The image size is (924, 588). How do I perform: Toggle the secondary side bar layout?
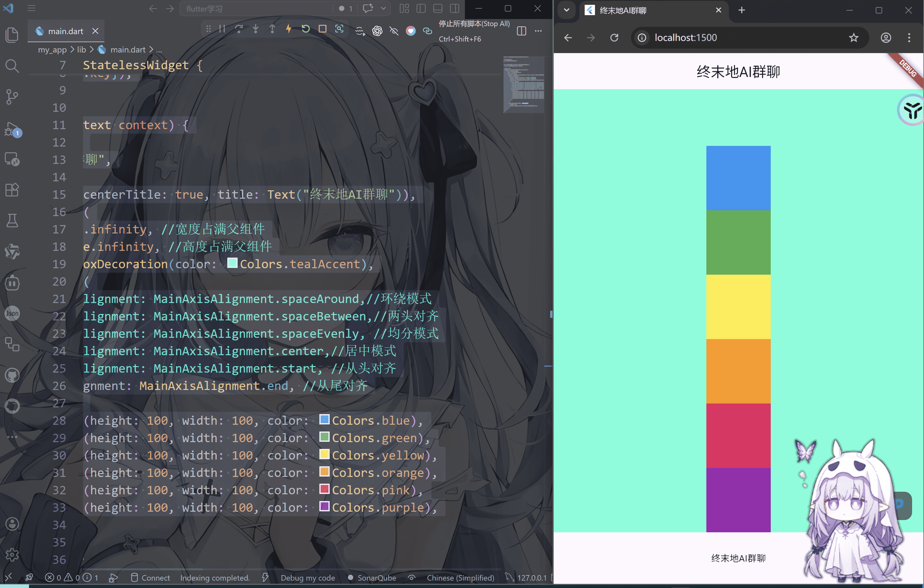pos(455,8)
